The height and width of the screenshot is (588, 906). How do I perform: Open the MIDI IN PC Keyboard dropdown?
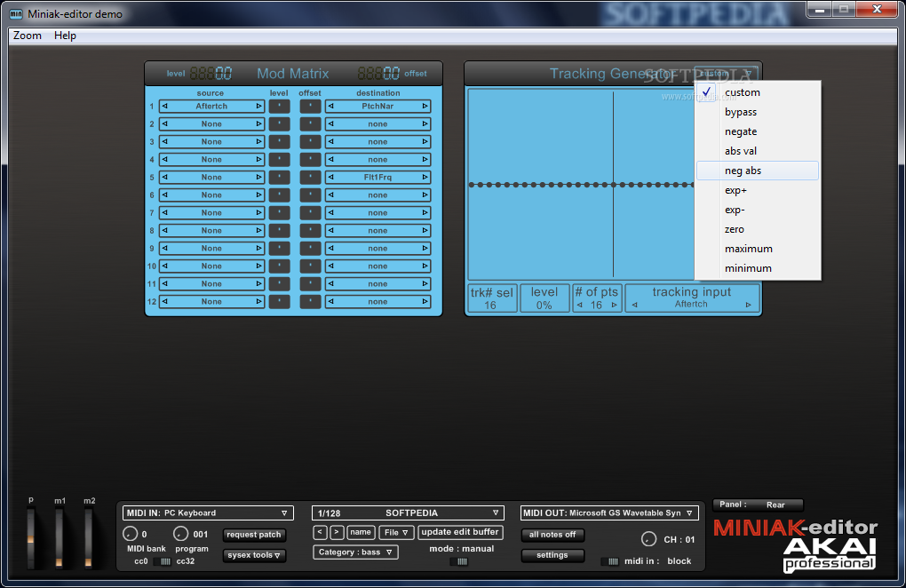click(x=208, y=513)
